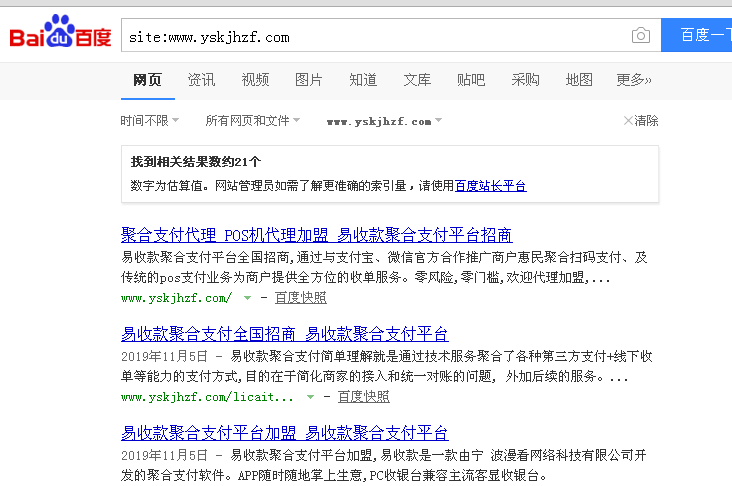Open result 易收款聚合支付平台加盟
732x486 pixels.
[285, 433]
